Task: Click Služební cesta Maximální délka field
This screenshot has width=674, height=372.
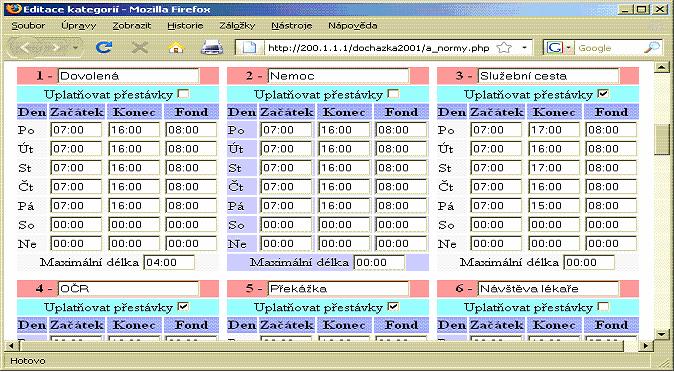Action: [x=589, y=262]
